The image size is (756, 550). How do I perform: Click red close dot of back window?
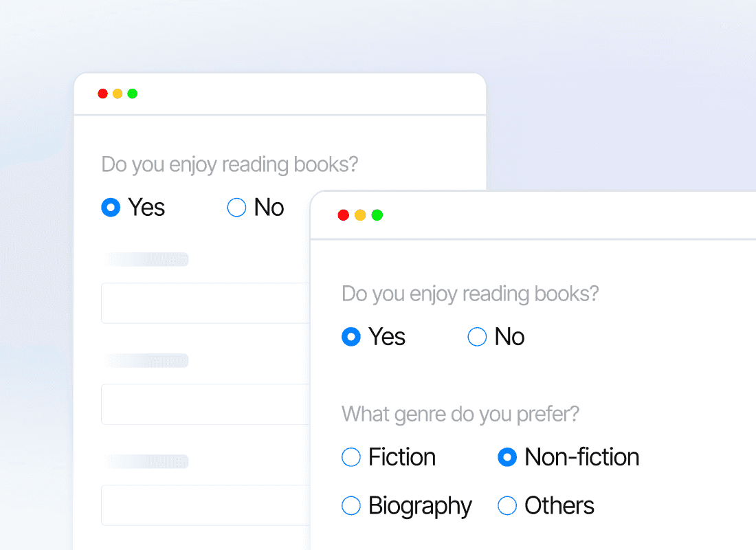(103, 93)
